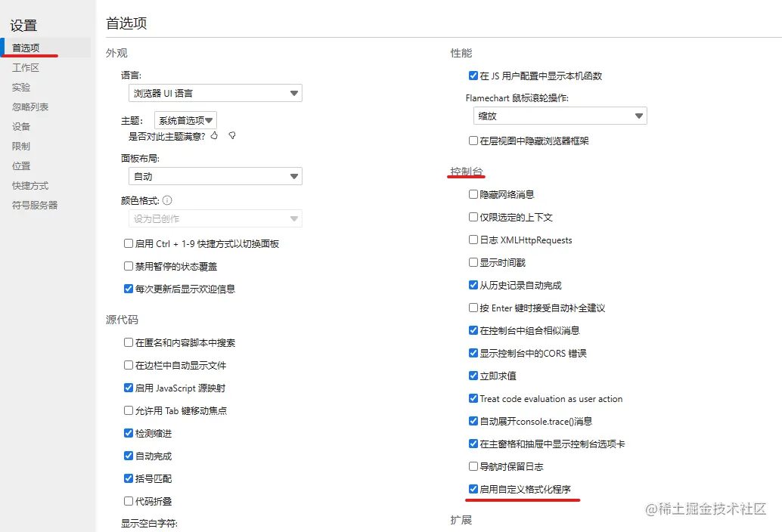Check the 显示时间戳 option
782x532 pixels.
tap(473, 261)
